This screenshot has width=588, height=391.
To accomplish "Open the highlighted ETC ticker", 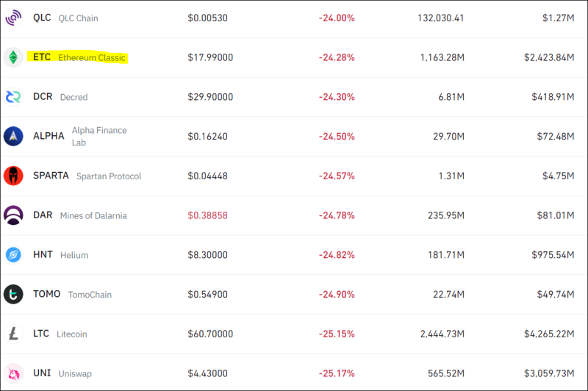I will [42, 57].
